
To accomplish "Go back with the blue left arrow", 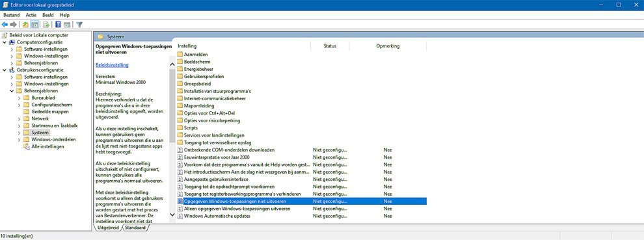I will (x=5, y=25).
